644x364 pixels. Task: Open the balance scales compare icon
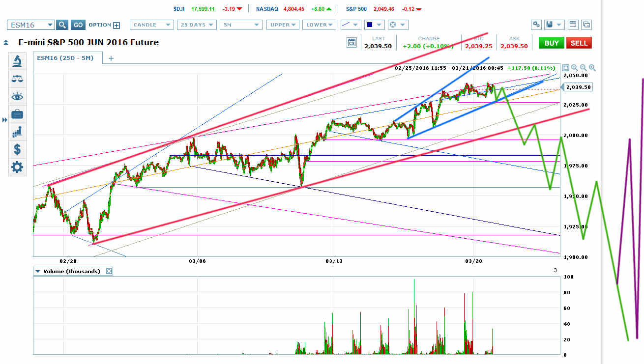17,79
